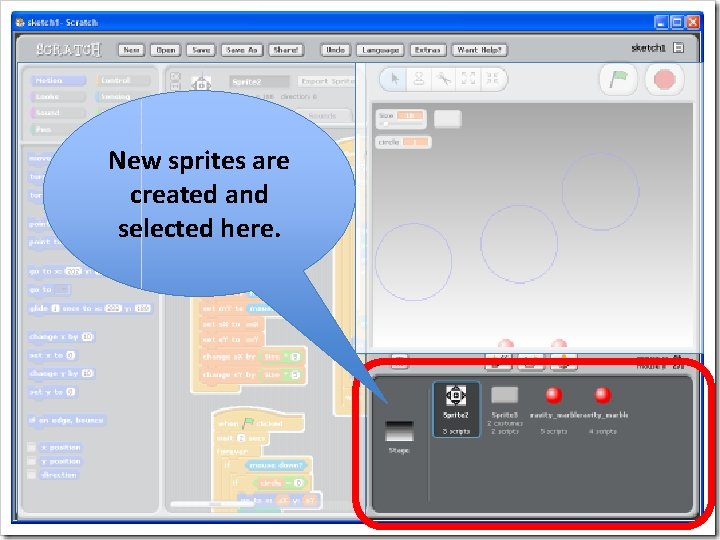Click the green flag to start scripts

point(618,79)
